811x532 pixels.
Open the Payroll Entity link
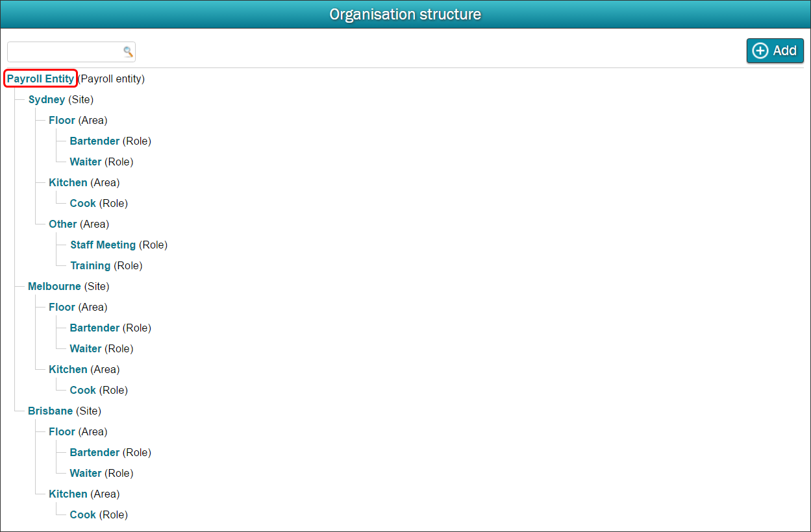41,79
